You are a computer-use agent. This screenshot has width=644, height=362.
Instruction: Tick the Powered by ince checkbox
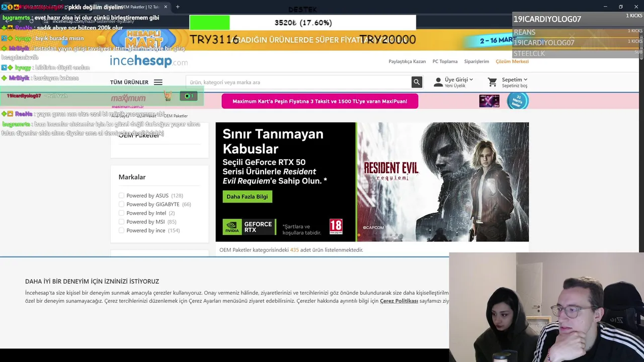coord(121,230)
